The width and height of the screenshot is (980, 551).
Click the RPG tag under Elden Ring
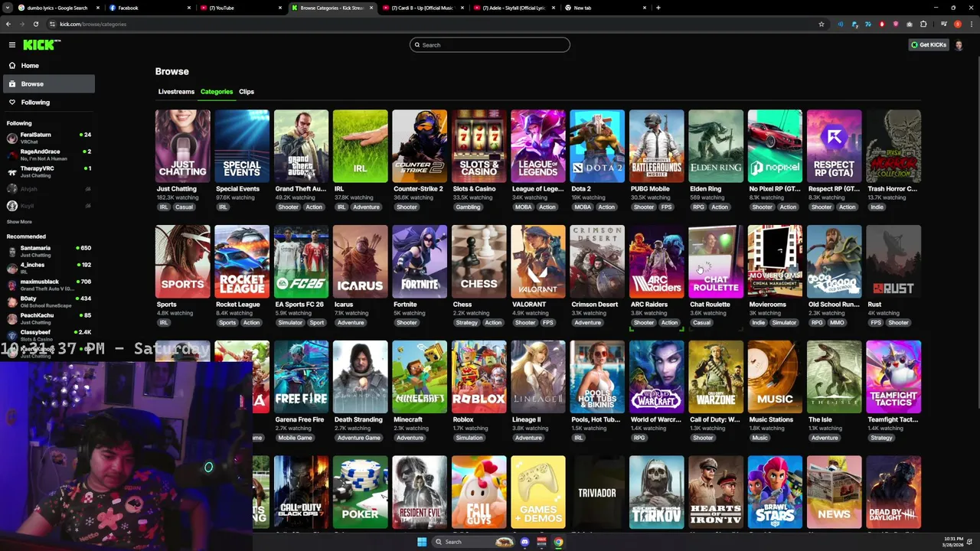point(698,207)
